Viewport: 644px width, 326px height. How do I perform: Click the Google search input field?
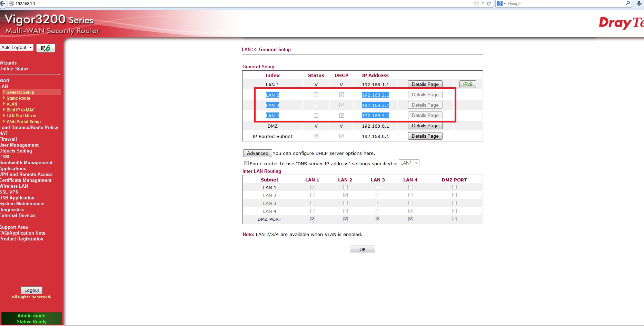click(564, 3)
